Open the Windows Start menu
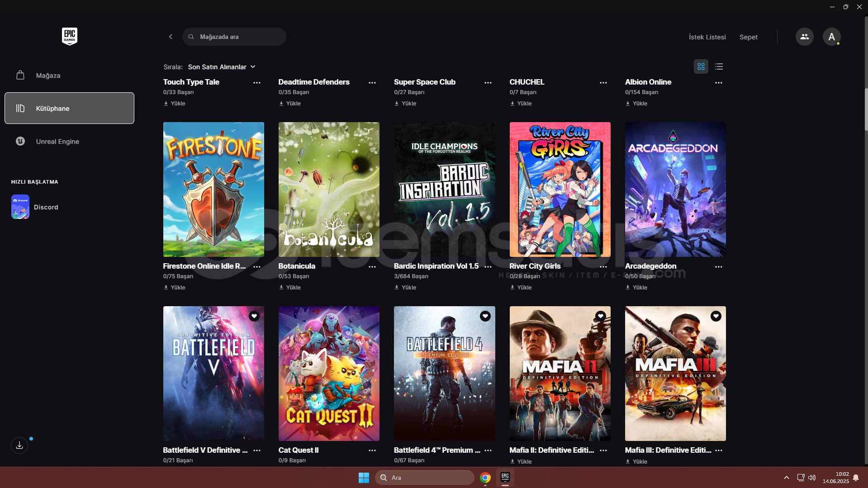The image size is (868, 488). pos(364,478)
